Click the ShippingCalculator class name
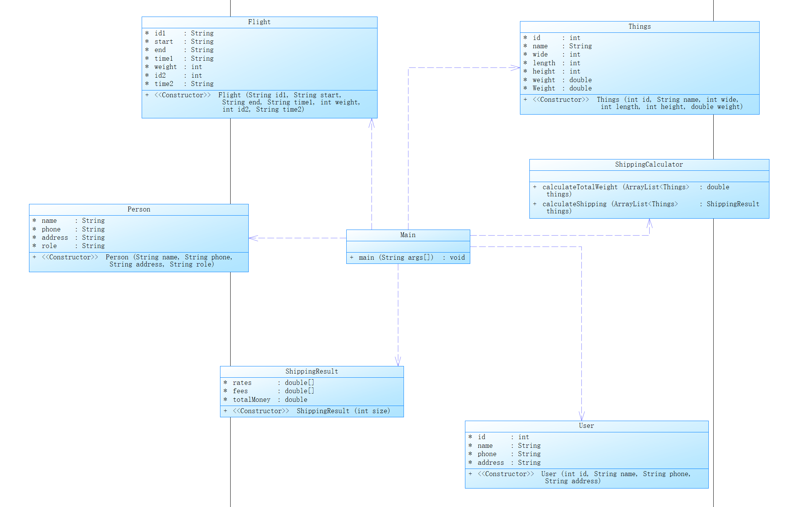The height and width of the screenshot is (507, 812). [649, 165]
